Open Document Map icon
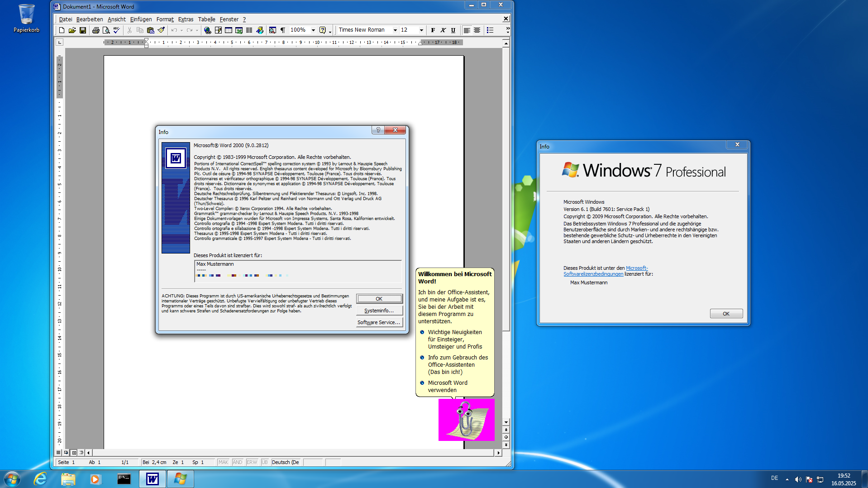 click(272, 30)
